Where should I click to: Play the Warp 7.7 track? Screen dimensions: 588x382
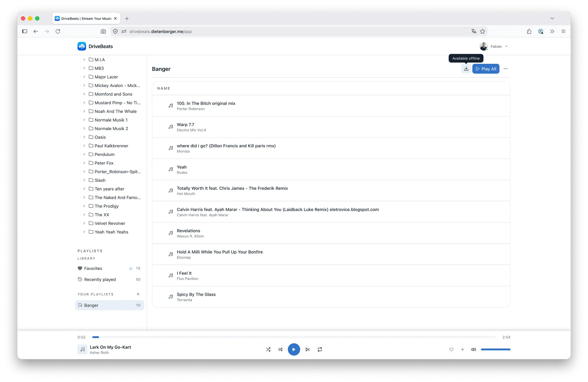pyautogui.click(x=331, y=127)
